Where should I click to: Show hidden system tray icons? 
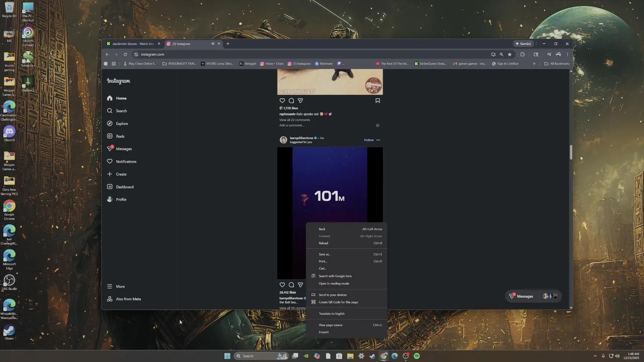tap(595, 356)
